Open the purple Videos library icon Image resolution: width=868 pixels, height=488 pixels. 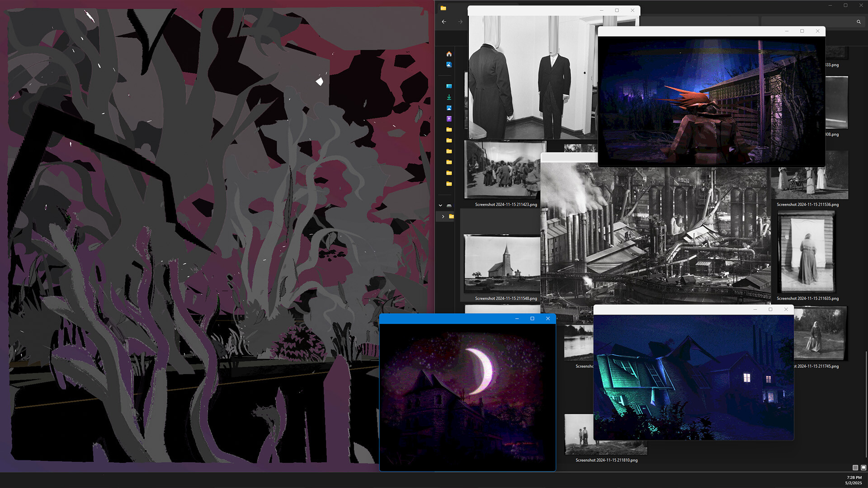click(448, 118)
